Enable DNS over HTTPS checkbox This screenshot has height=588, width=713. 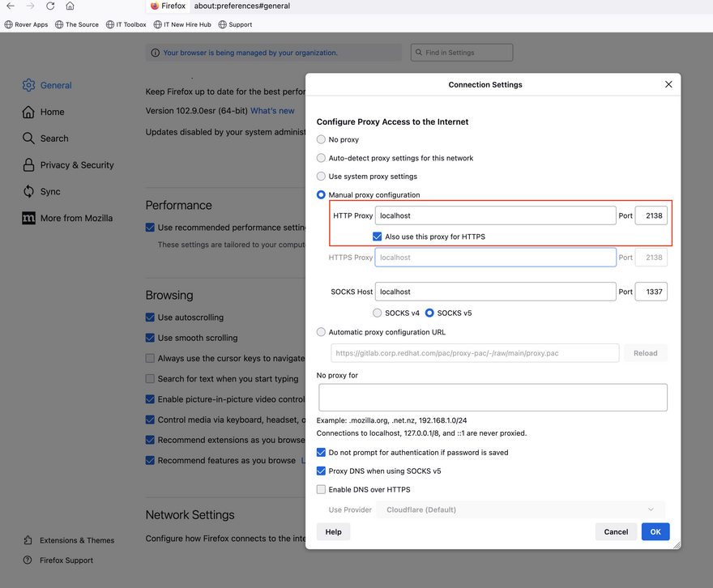click(322, 489)
